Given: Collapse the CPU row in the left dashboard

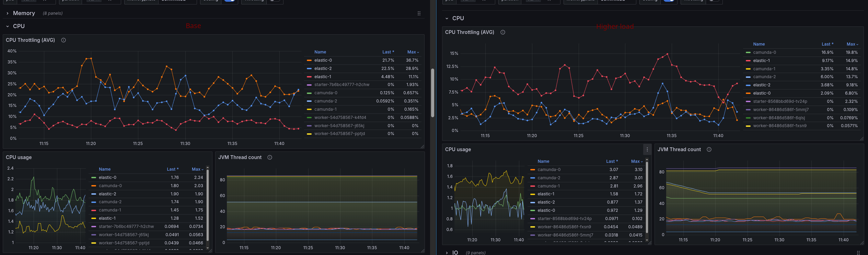Looking at the screenshot, I should pos(8,26).
